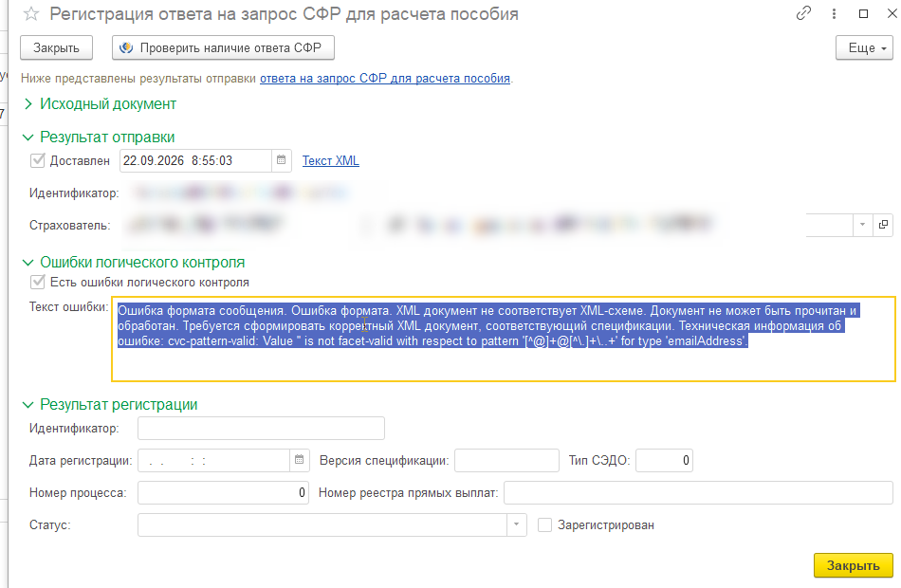Open the three-dot form menu
The width and height of the screenshot is (901, 588).
tap(834, 14)
